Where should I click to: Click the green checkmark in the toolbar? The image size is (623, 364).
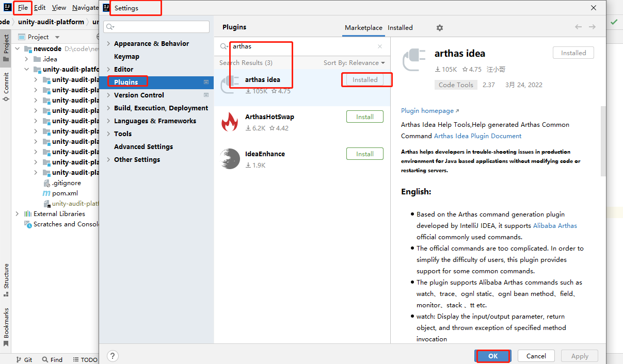click(614, 22)
